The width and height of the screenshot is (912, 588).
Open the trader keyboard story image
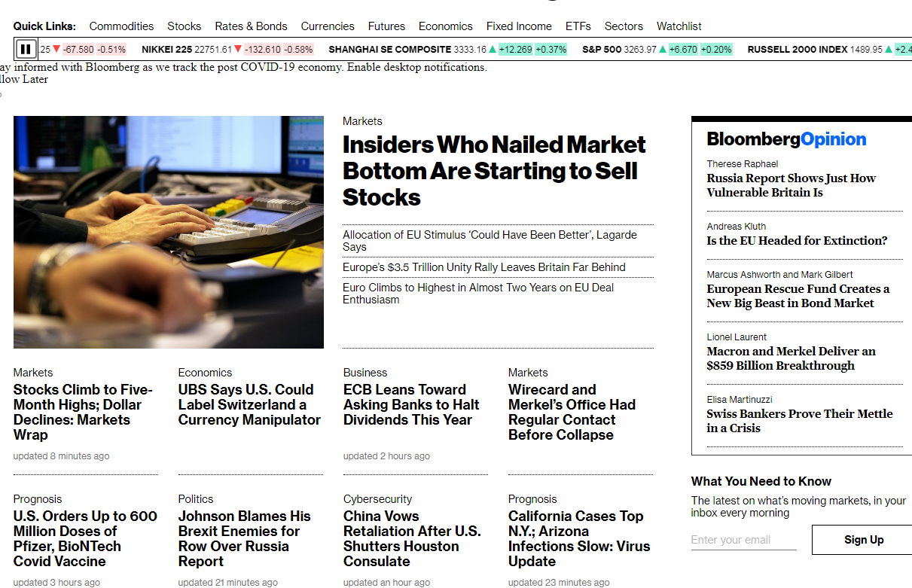(169, 232)
